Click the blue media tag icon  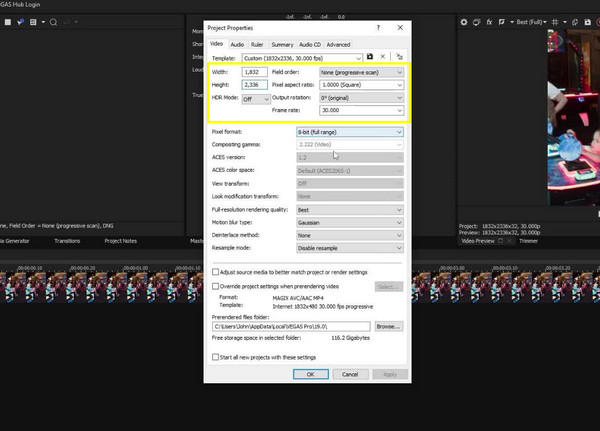click(20, 22)
